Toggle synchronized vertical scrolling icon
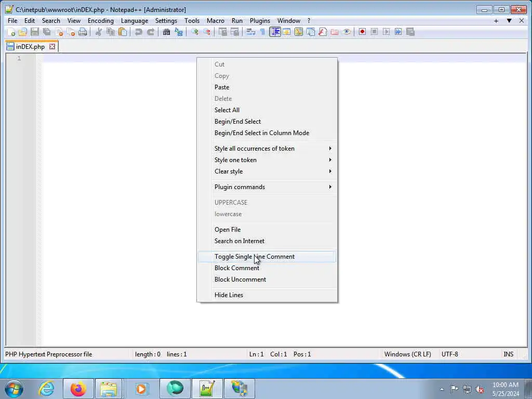This screenshot has width=532, height=399. pos(222,32)
